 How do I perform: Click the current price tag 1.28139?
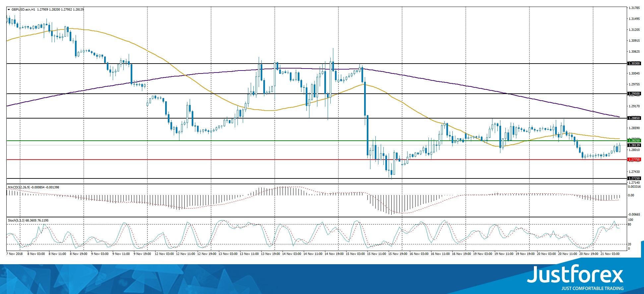click(634, 145)
